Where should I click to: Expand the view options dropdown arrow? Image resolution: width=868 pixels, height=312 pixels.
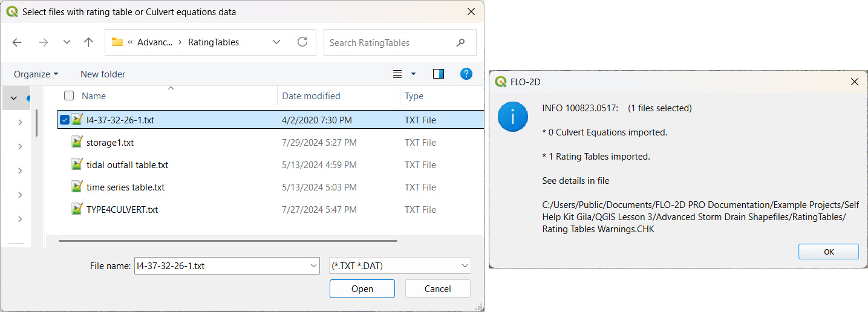[414, 74]
